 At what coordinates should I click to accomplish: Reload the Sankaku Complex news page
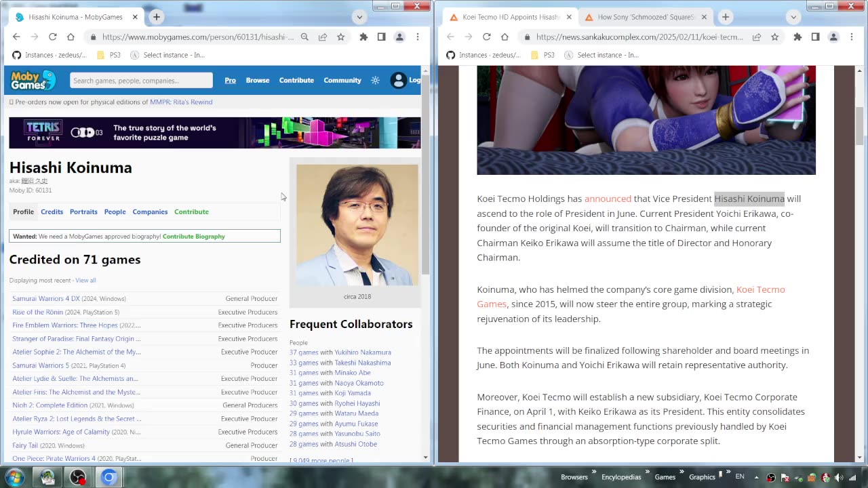486,37
